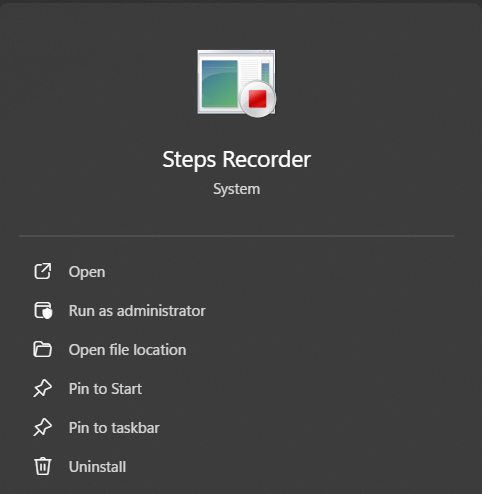Click the green screen area of app icon
This screenshot has height=494, width=482.
pos(219,84)
